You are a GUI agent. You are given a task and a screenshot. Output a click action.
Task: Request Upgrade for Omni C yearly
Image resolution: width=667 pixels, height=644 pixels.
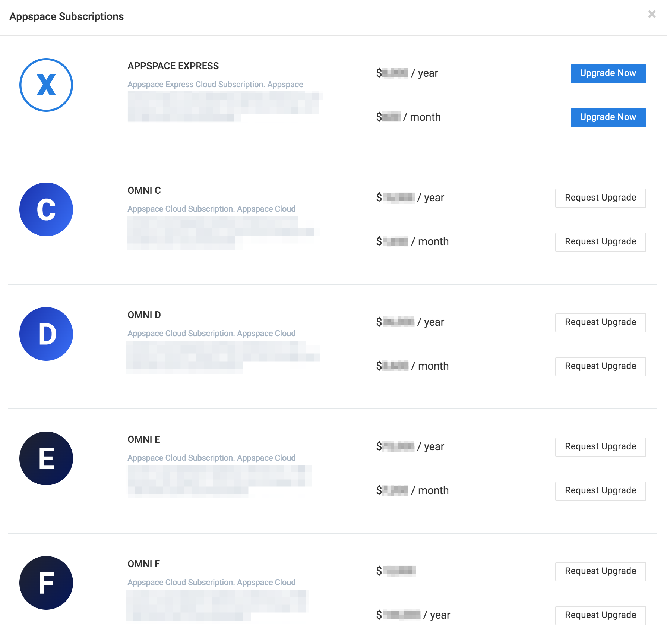[x=600, y=198]
